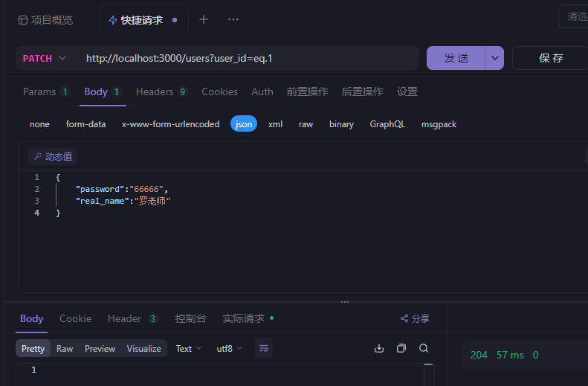Open the Cookies request tab

[220, 92]
